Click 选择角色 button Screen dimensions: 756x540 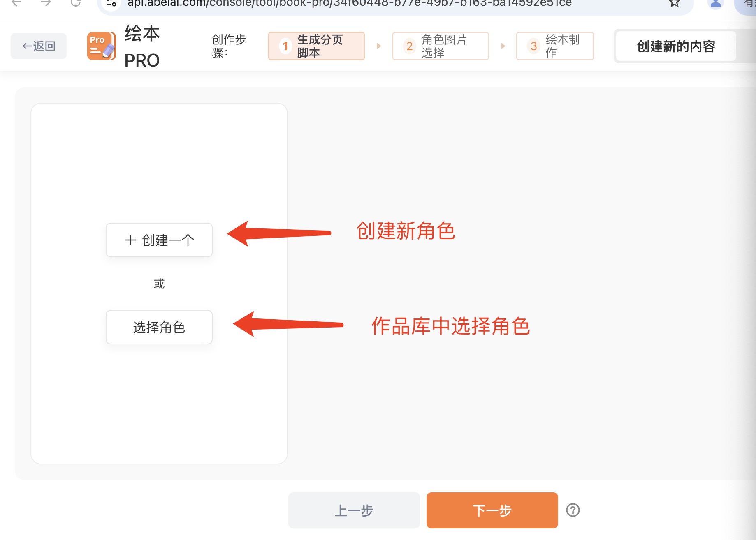pos(159,327)
